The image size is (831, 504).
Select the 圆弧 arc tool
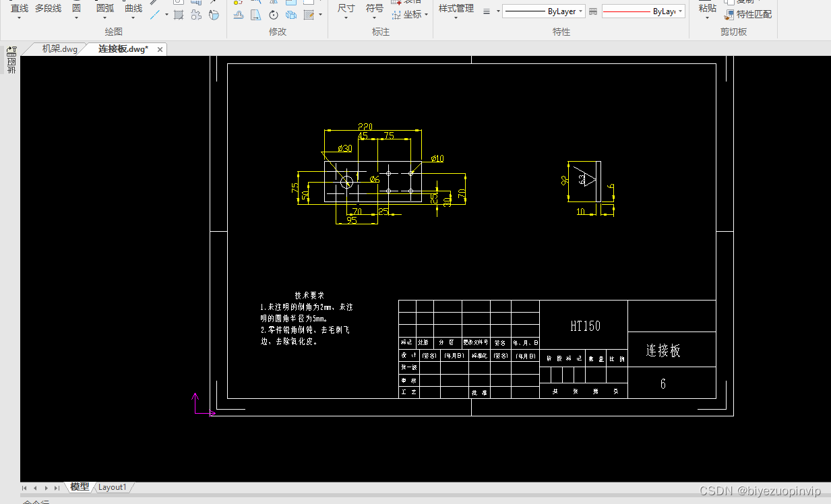click(105, 8)
